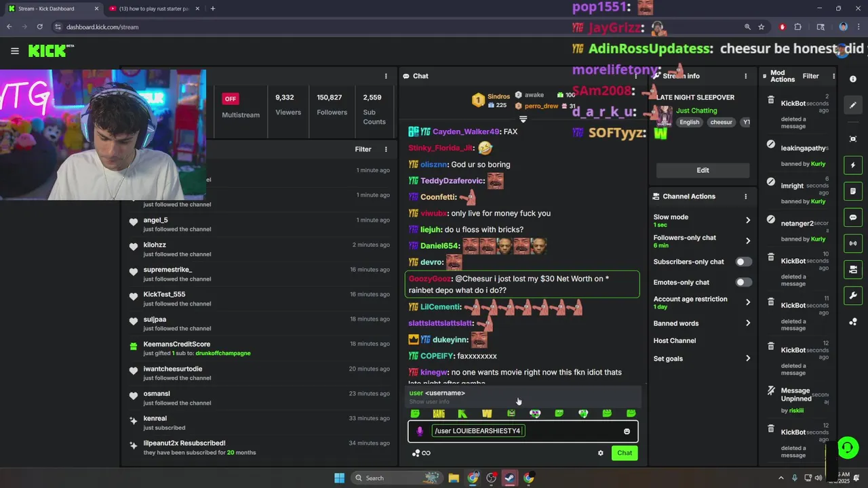Viewport: 868px width, 488px height.
Task: Switch to the rust starter YouTube tab
Action: [x=155, y=9]
